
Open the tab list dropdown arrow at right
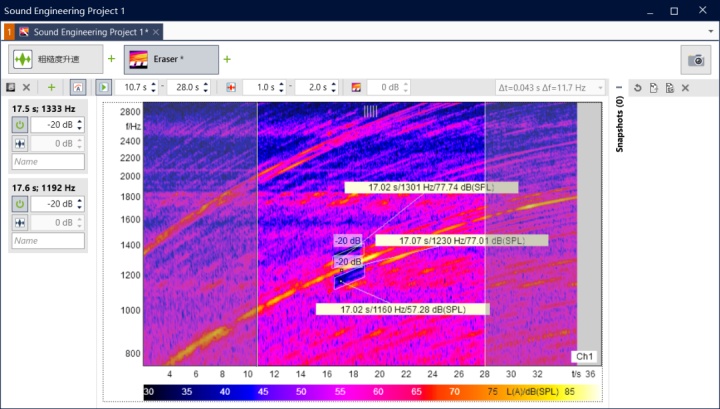point(711,32)
